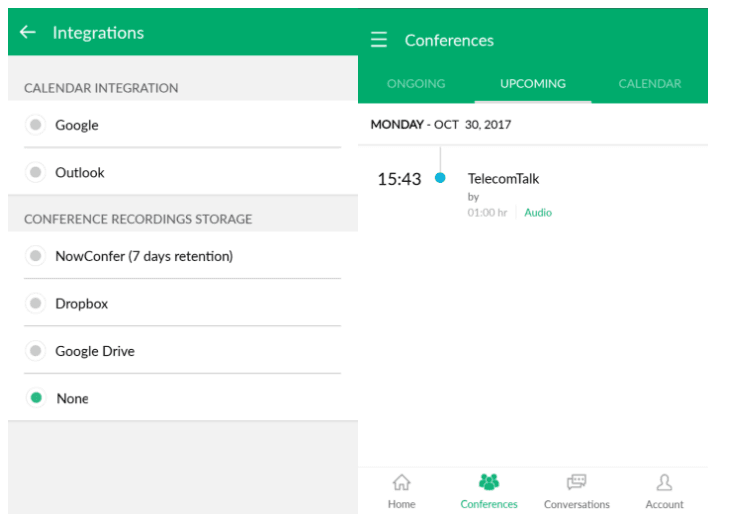Viewport: 741px width, 531px height.
Task: Switch to the CALENDAR tab
Action: coord(650,84)
